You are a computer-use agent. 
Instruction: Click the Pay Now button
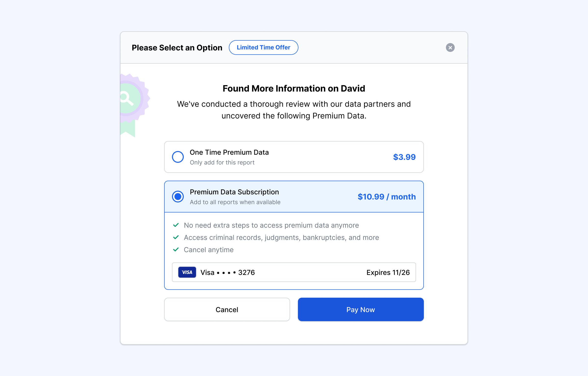(x=361, y=309)
